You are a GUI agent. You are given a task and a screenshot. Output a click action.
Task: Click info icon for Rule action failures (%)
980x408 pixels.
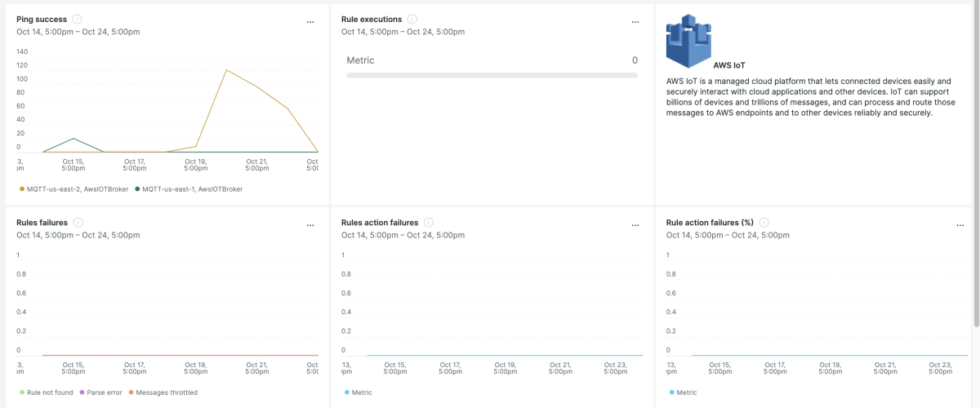(x=763, y=222)
